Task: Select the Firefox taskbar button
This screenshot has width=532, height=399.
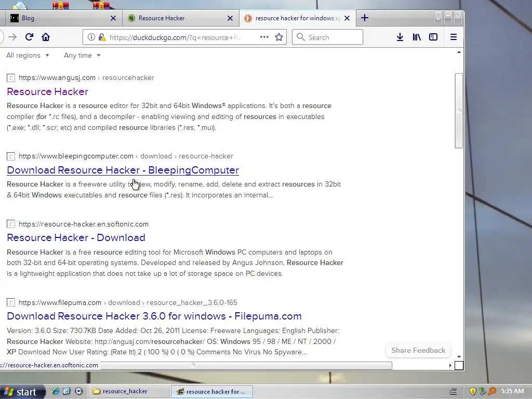Action: pos(212,392)
